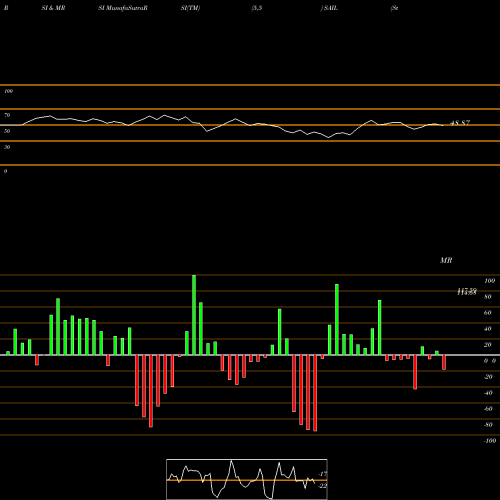Click the "SI & MR" header text
Viewport: 500px width, 500px height.
pyautogui.click(x=53, y=8)
